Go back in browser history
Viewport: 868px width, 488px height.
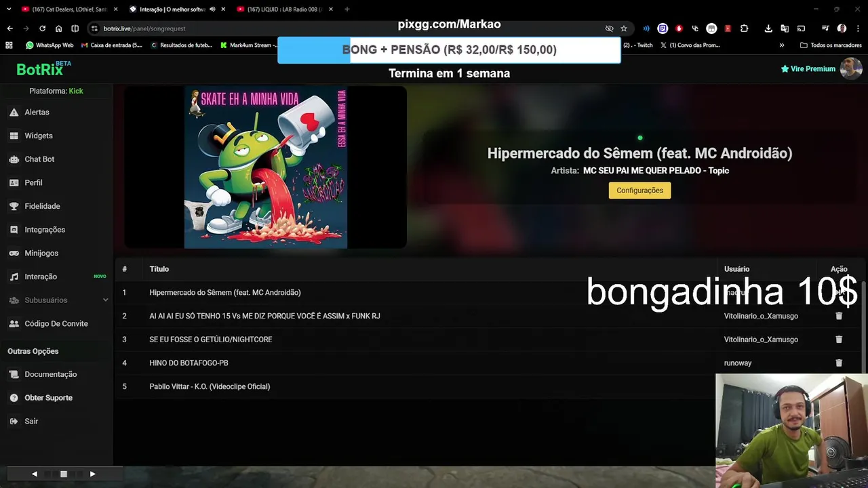pos(9,28)
